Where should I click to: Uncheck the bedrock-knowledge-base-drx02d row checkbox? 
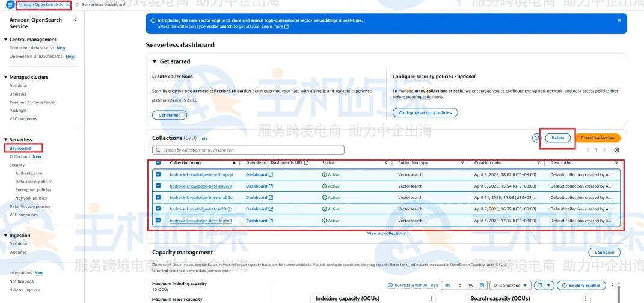pos(158,197)
